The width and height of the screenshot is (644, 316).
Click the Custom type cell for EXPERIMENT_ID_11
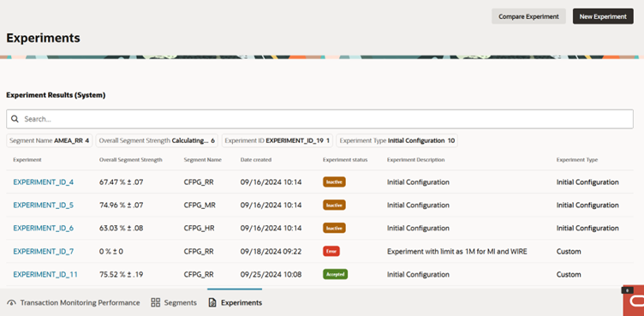[569, 275]
